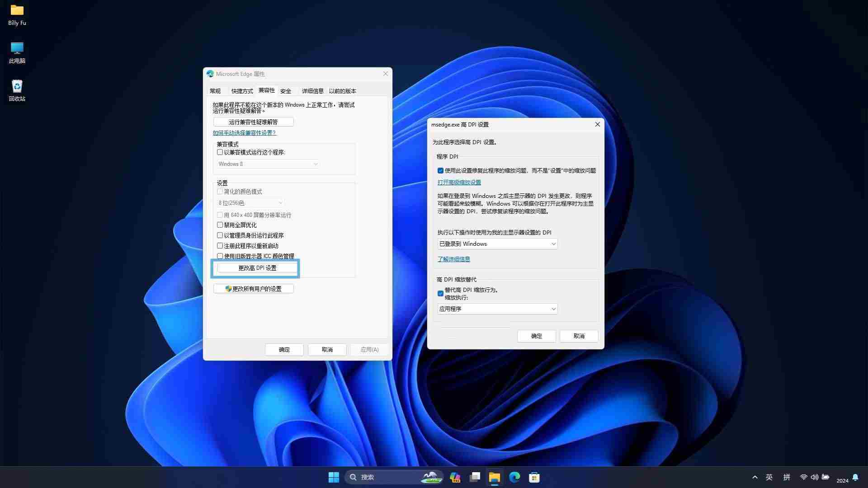
Task: Click the Windows Start button
Action: [x=334, y=477]
